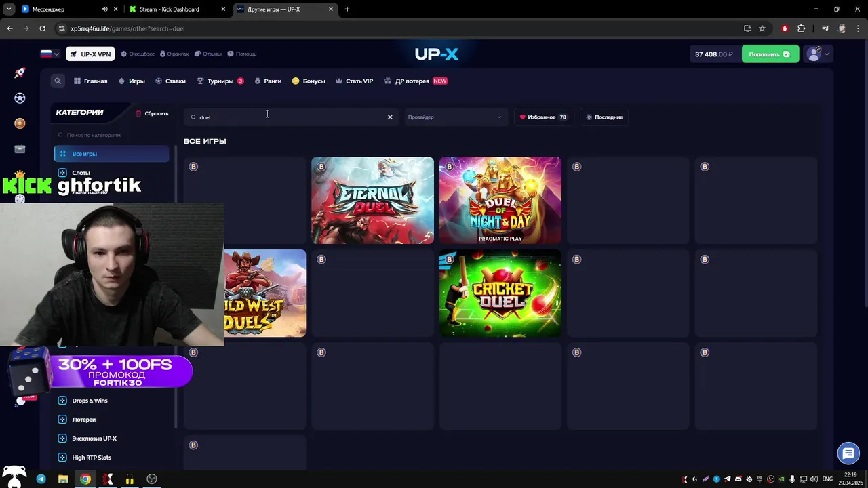Open the Главная menu item

pos(91,81)
